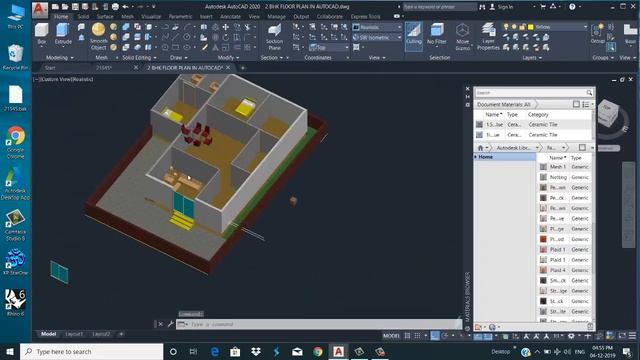This screenshot has height=360, width=640.
Task: Click the Customization wrench icon by command line
Action: coord(171,324)
